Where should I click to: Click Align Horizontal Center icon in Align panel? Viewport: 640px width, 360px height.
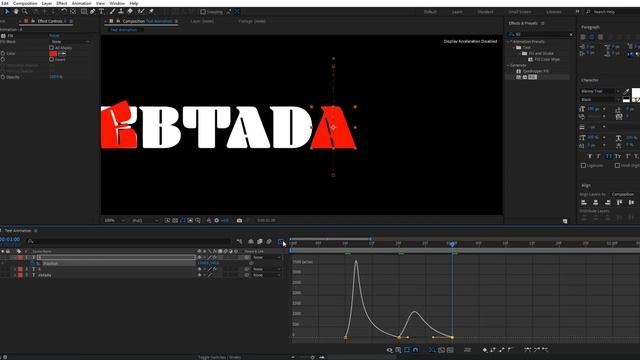point(596,202)
